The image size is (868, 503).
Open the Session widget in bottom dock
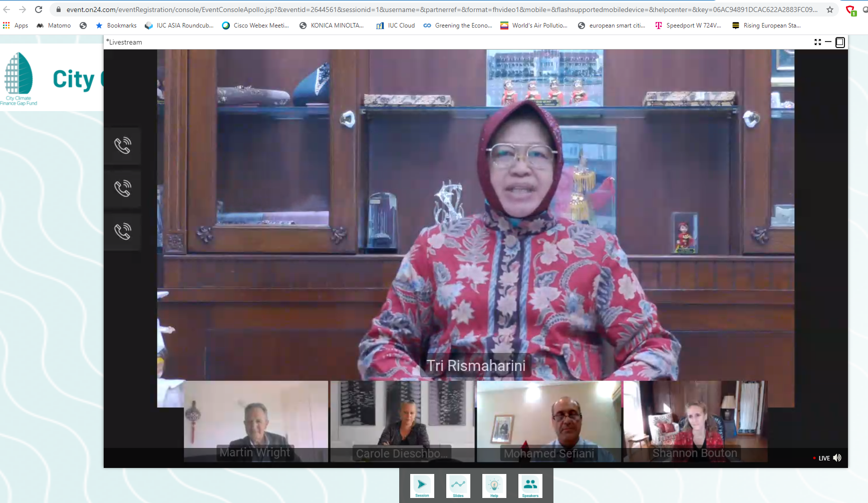click(x=422, y=485)
